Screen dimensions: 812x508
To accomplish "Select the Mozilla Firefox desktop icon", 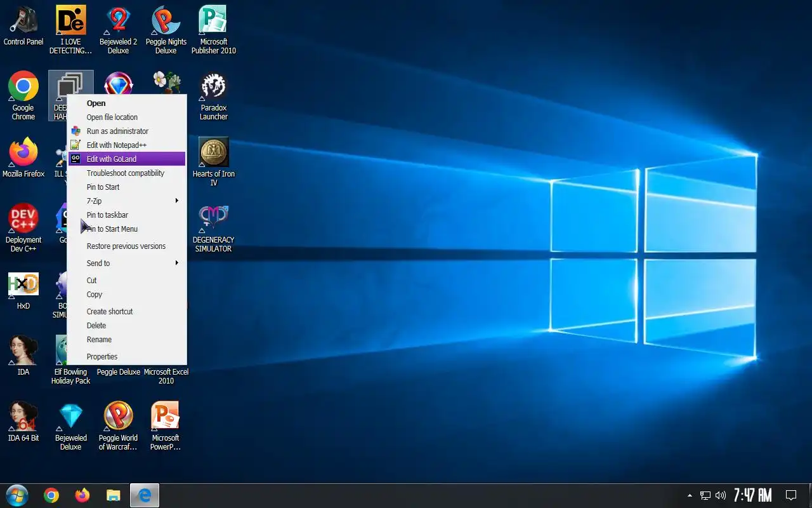I will [x=23, y=157].
